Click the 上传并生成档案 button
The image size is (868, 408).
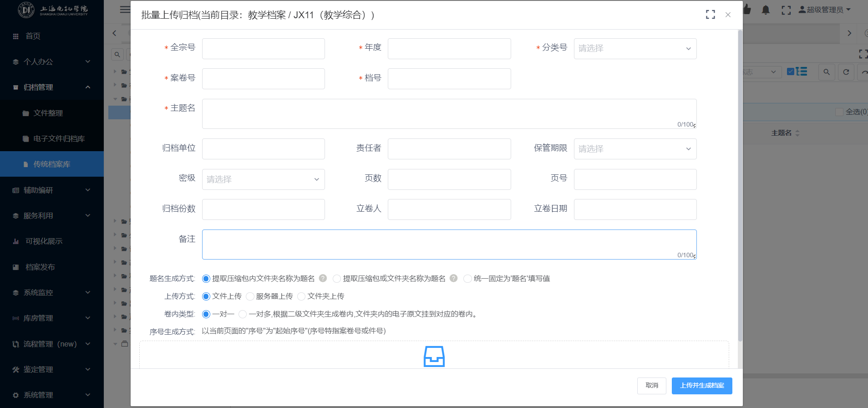701,386
